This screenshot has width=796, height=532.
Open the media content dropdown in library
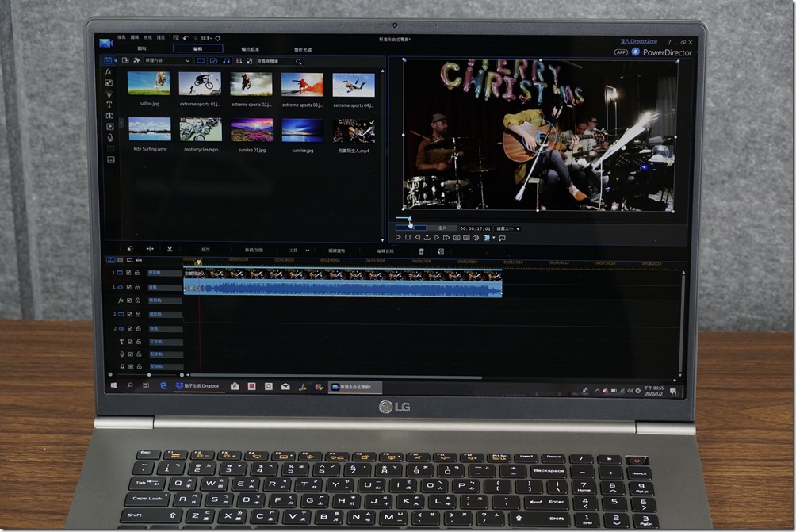[167, 60]
